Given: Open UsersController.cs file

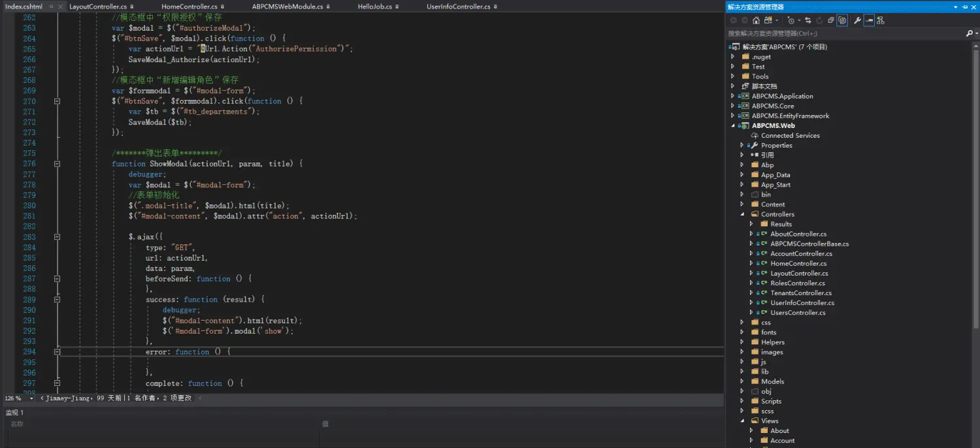Looking at the screenshot, I should tap(798, 313).
